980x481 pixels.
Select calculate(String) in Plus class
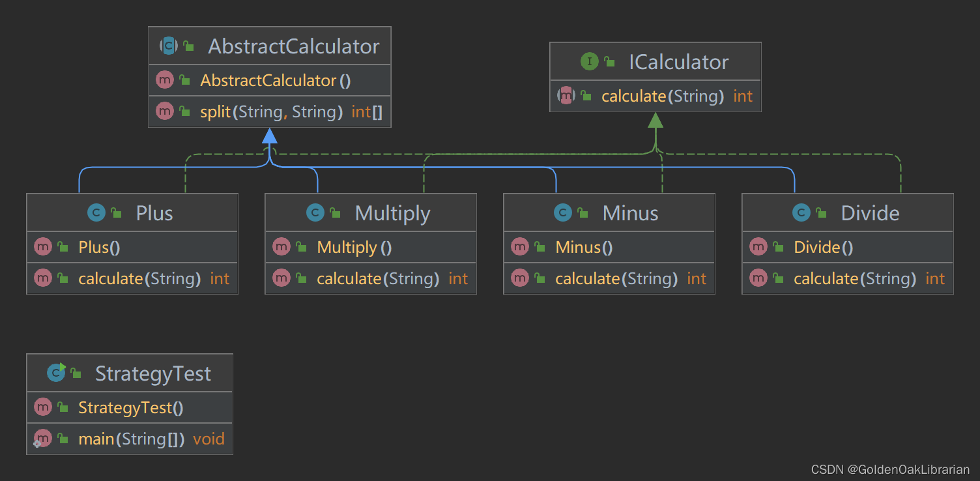pyautogui.click(x=132, y=278)
